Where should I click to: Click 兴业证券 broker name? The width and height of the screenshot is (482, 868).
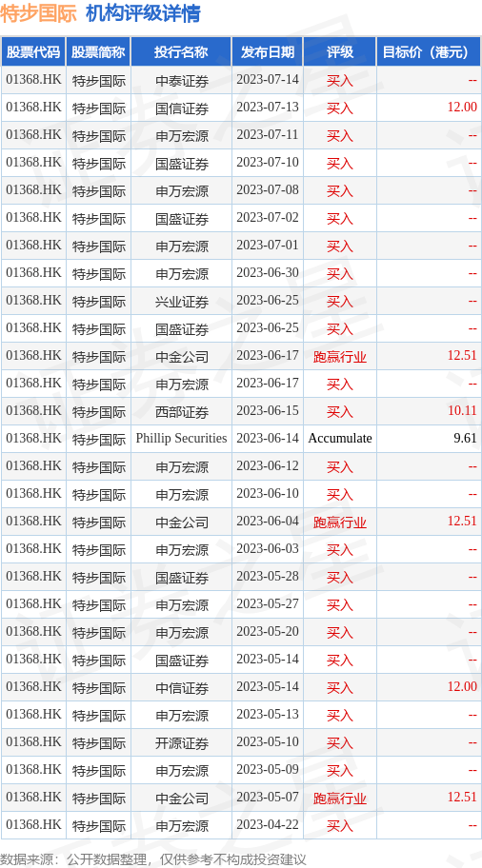pyautogui.click(x=182, y=301)
